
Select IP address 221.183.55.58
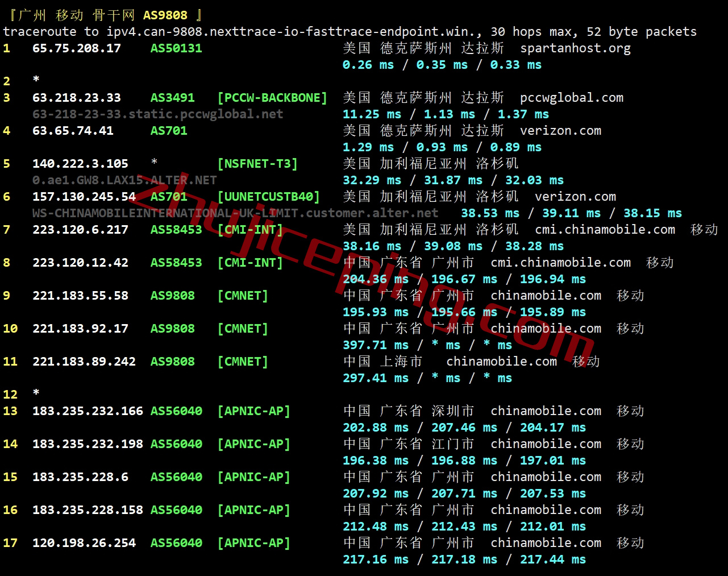click(80, 296)
